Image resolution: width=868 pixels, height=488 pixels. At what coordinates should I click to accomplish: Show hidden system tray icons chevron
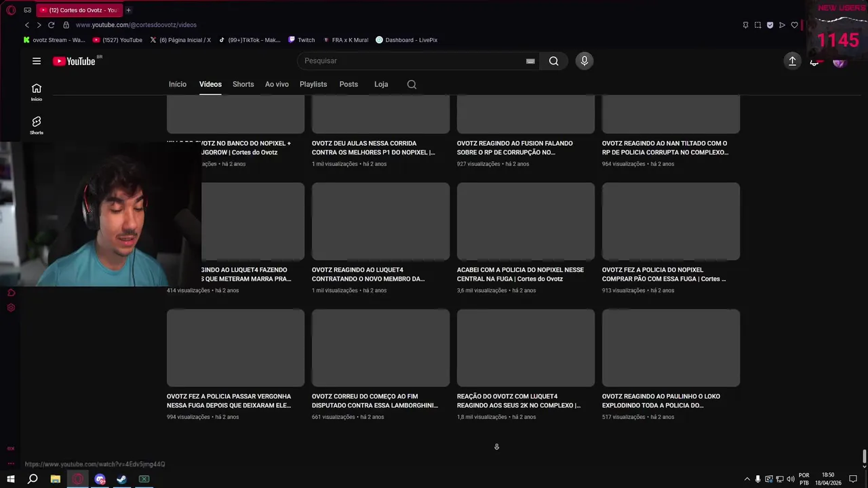tap(747, 479)
